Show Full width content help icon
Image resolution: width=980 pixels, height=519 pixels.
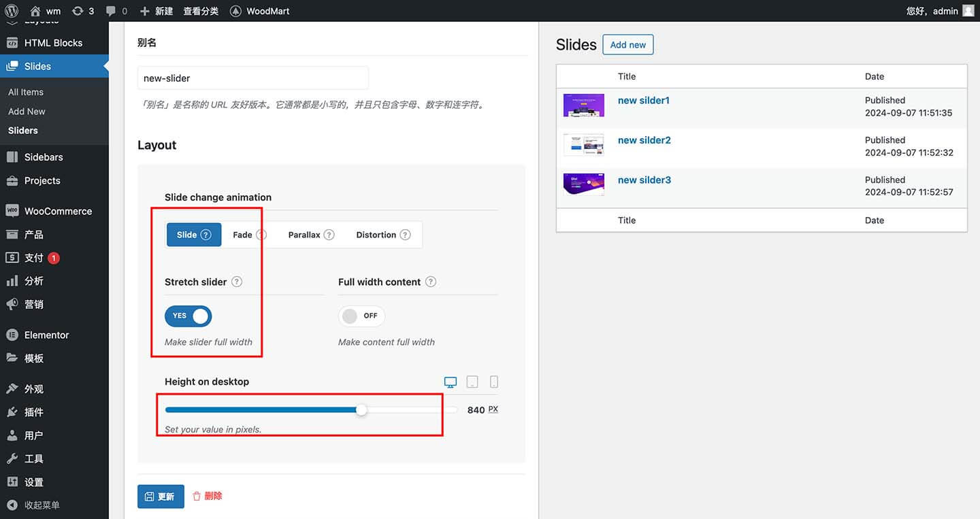[431, 282]
